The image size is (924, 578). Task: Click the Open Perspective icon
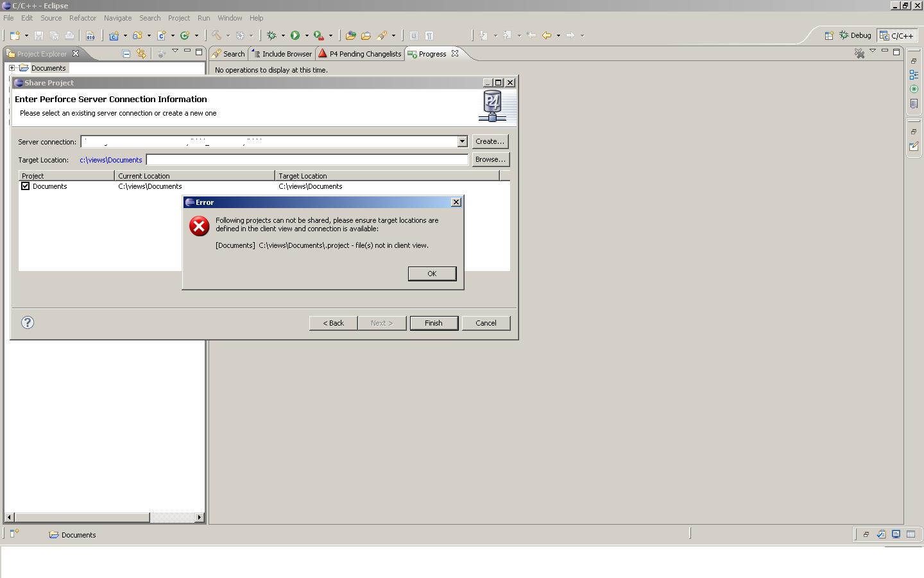coord(828,35)
